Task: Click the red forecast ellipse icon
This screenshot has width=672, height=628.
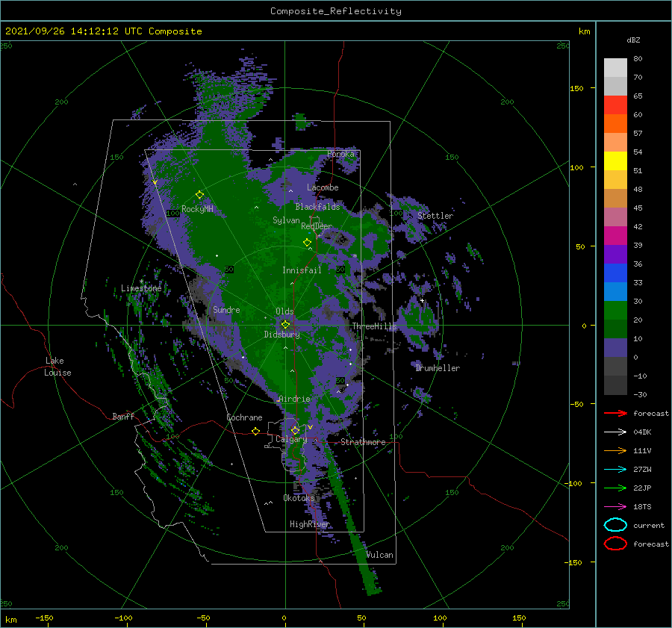Action: point(615,544)
